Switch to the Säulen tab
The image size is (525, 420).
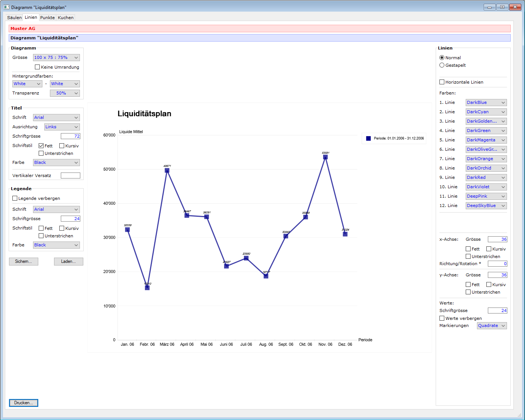(x=14, y=18)
